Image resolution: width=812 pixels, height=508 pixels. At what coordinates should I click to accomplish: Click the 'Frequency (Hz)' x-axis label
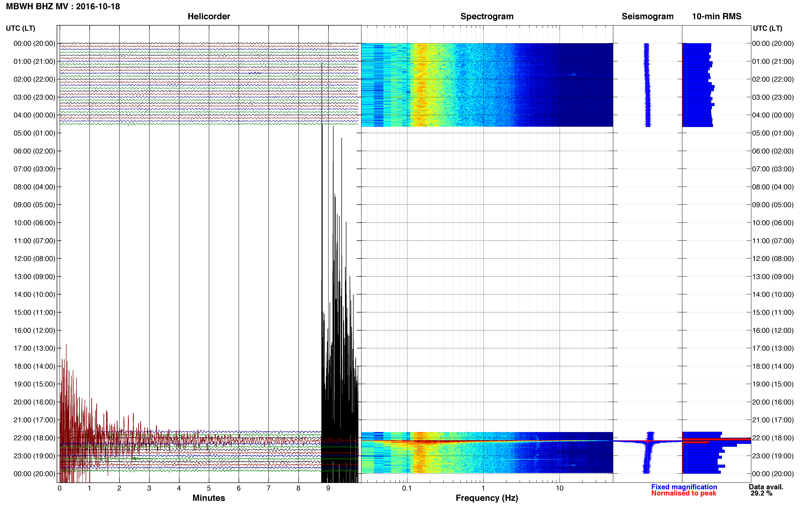[x=487, y=498]
